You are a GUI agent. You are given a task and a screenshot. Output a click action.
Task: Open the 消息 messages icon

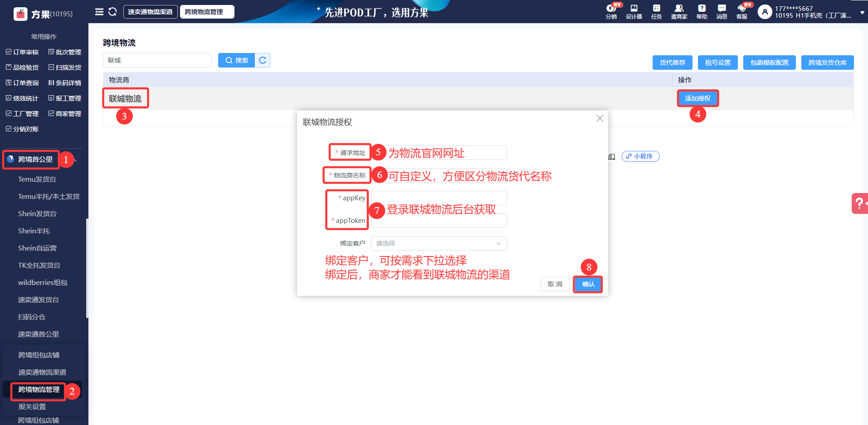pos(722,11)
